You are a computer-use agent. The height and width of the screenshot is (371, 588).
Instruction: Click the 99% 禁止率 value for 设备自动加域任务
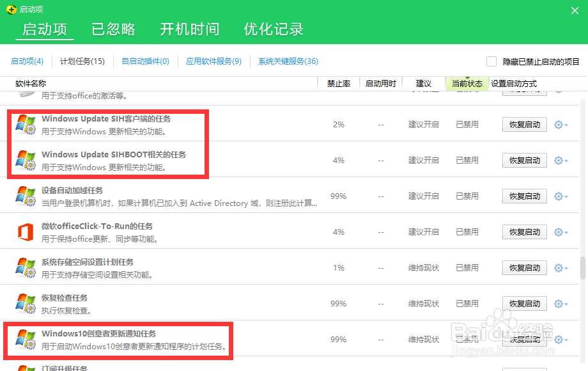point(338,196)
